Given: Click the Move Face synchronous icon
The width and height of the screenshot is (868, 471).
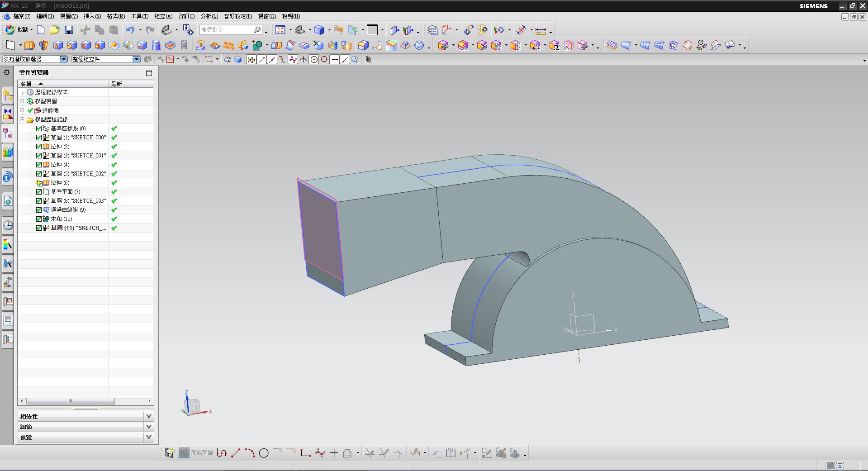Looking at the screenshot, I should pyautogui.click(x=443, y=45).
